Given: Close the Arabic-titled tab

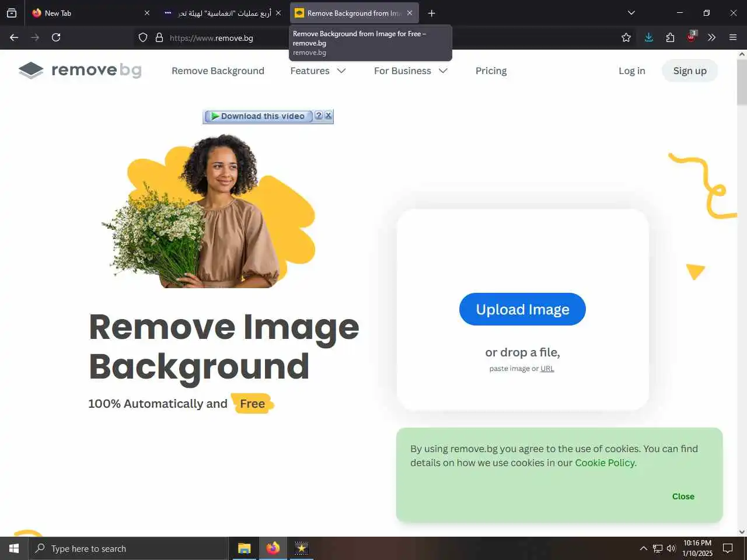Looking at the screenshot, I should coord(278,13).
